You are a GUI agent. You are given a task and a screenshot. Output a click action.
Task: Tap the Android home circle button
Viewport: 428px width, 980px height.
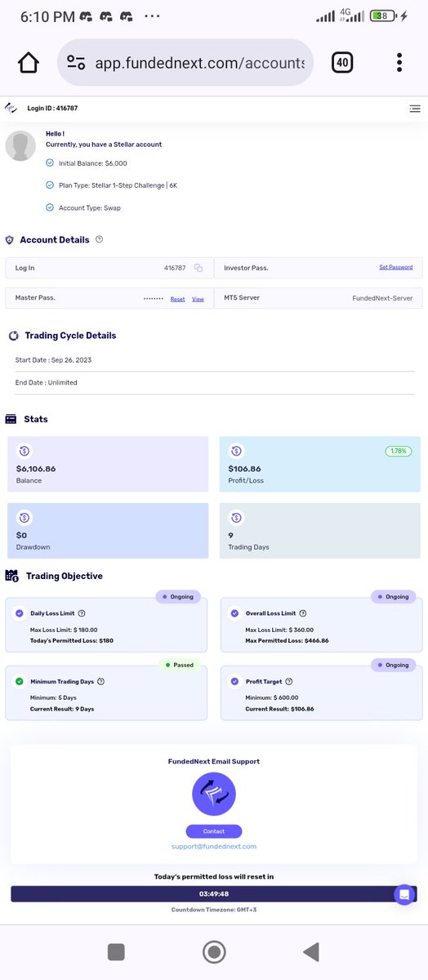click(214, 951)
